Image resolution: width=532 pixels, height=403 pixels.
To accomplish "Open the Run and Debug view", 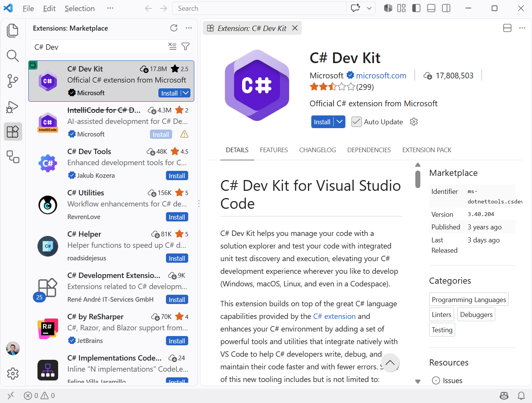I will click(x=13, y=107).
